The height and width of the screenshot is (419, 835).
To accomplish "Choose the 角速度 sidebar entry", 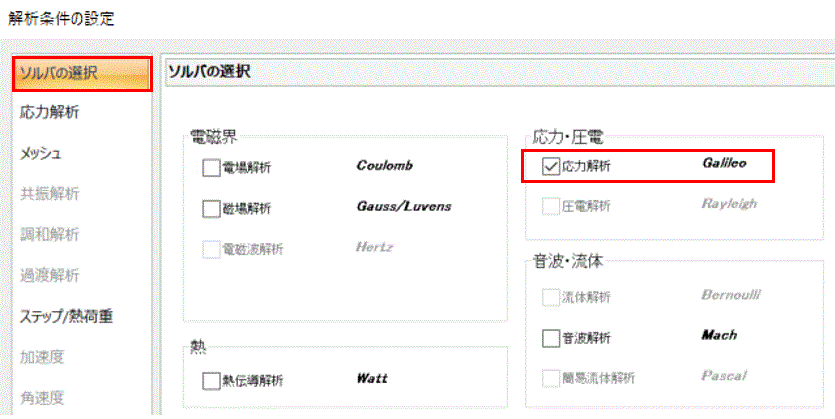I will pyautogui.click(x=42, y=398).
